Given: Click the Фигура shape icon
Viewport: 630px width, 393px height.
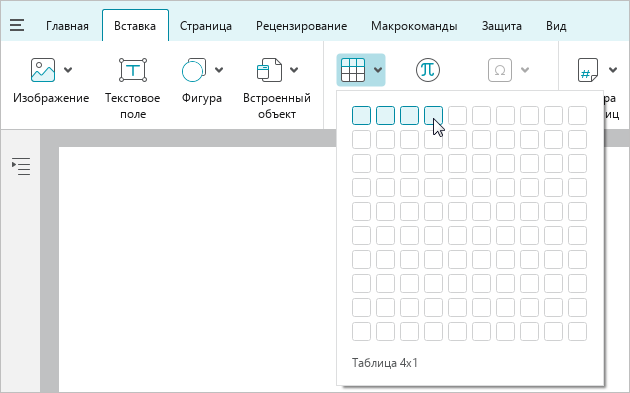Looking at the screenshot, I should (194, 70).
